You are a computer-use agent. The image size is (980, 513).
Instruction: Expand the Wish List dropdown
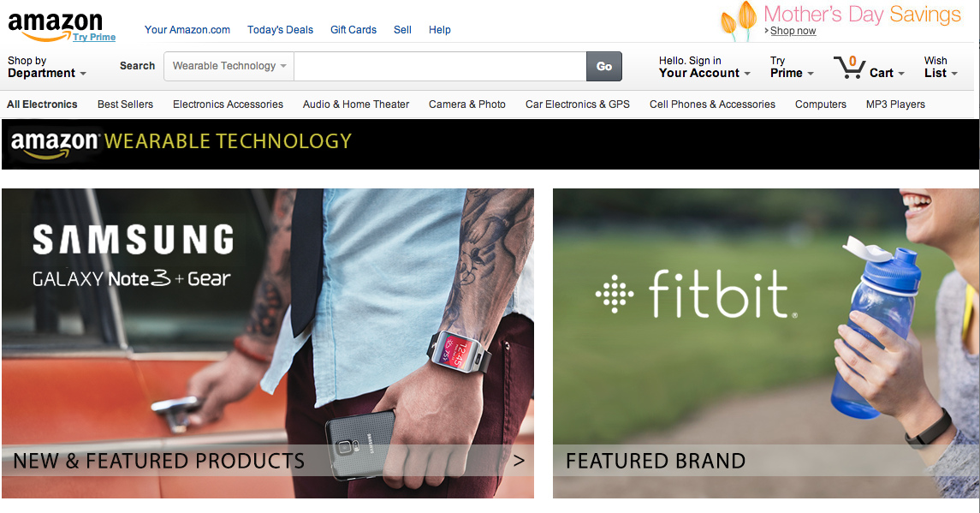(x=941, y=67)
